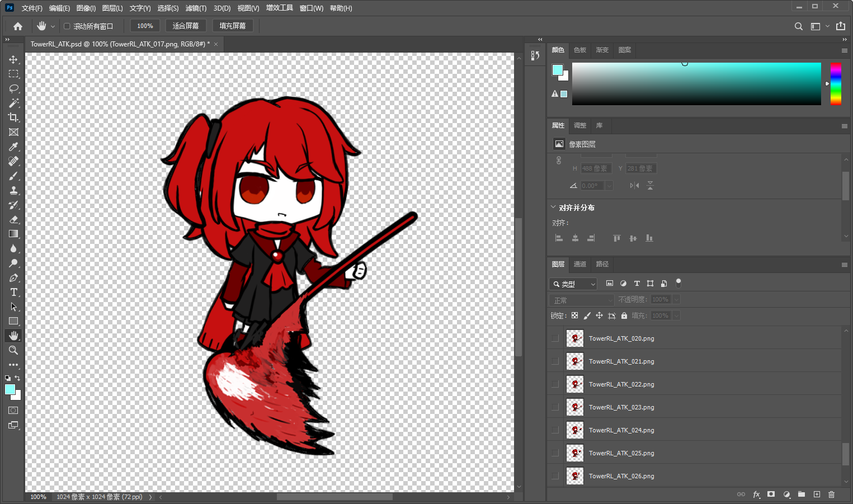This screenshot has width=853, height=504.
Task: Open the Image menu
Action: (x=86, y=8)
